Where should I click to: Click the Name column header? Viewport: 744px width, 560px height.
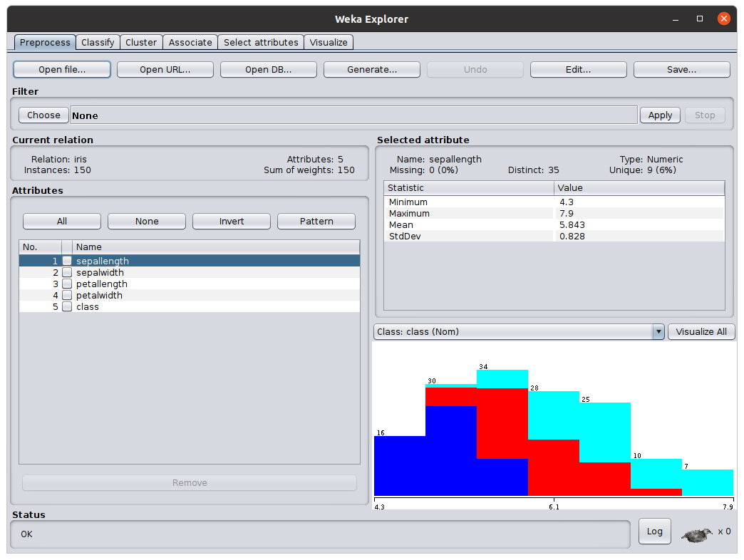pyautogui.click(x=216, y=247)
